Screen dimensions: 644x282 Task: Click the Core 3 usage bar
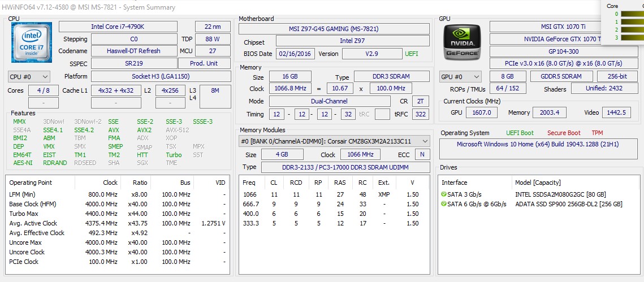point(633,37)
